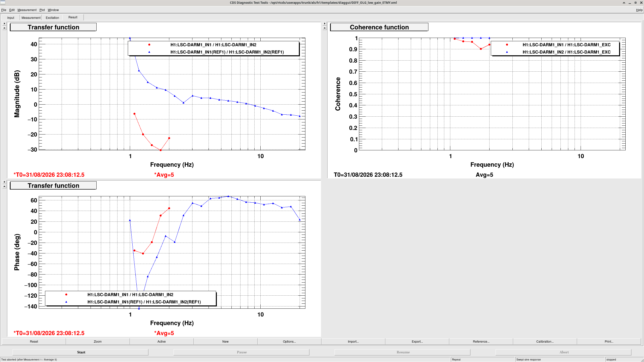
Task: Click the right-arrow icon beside Coherence function plot
Action: pos(325,23)
